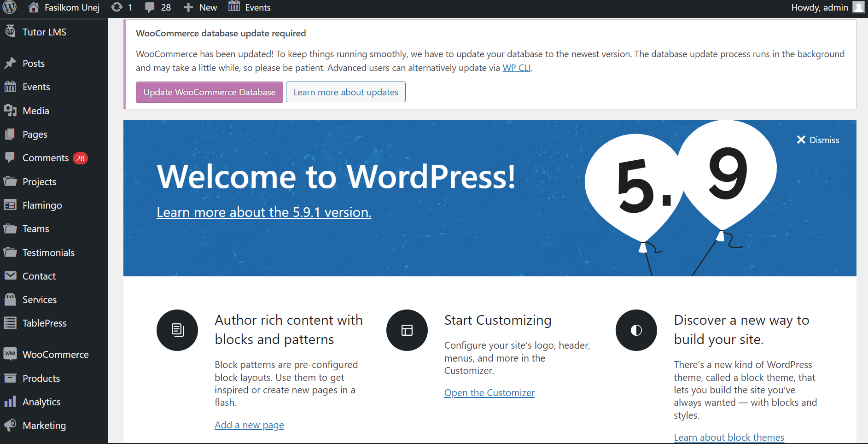This screenshot has width=868, height=444.
Task: Click the Start Customizing heading
Action: coord(498,320)
